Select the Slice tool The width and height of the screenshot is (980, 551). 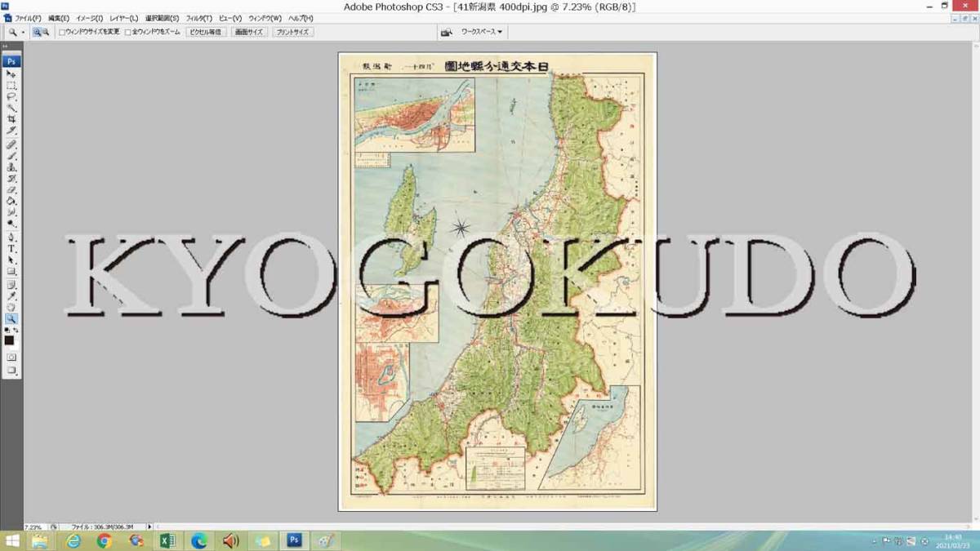(x=11, y=131)
